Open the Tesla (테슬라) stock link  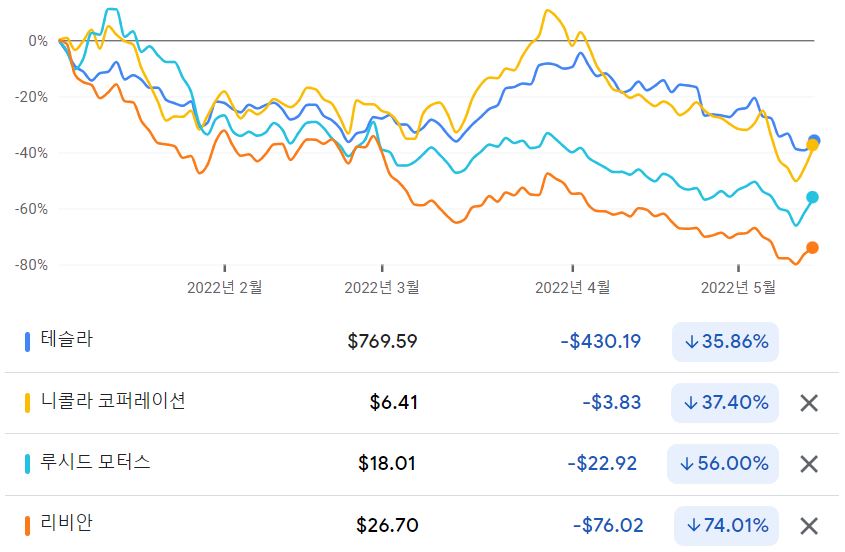(x=67, y=340)
